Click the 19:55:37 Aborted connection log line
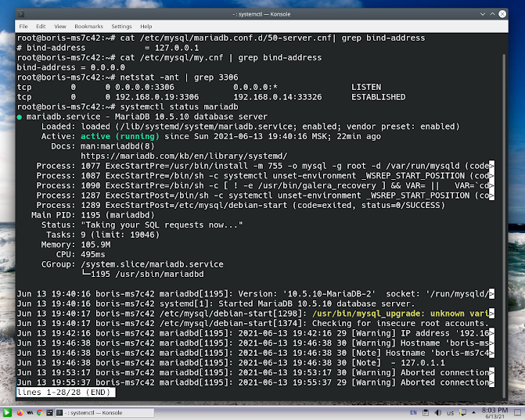The height and width of the screenshot is (420, 525). [256, 382]
